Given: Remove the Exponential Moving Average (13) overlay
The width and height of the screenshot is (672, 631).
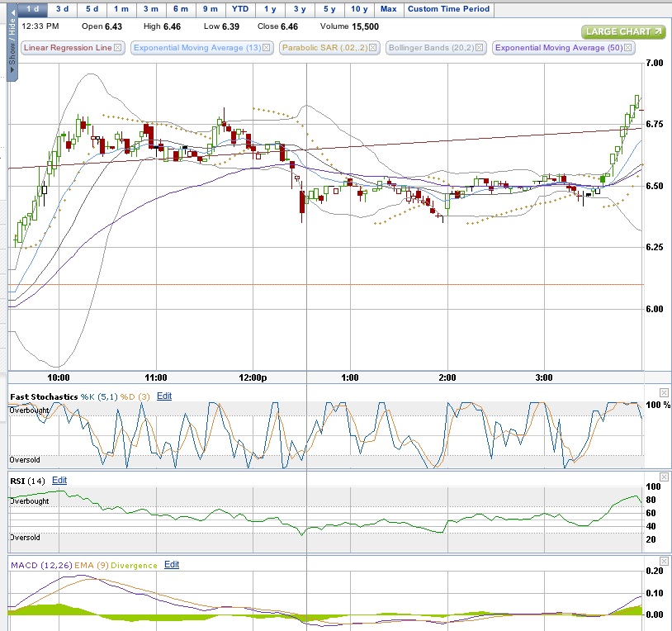Looking at the screenshot, I should (269, 48).
